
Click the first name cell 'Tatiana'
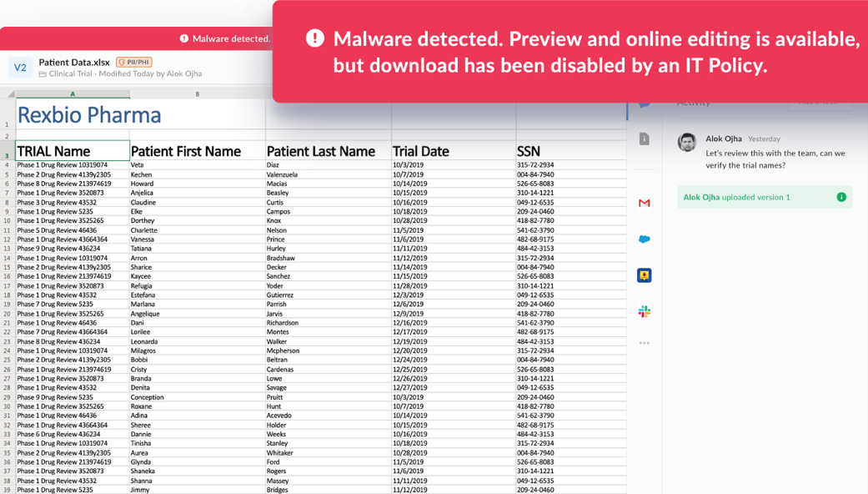(198, 249)
